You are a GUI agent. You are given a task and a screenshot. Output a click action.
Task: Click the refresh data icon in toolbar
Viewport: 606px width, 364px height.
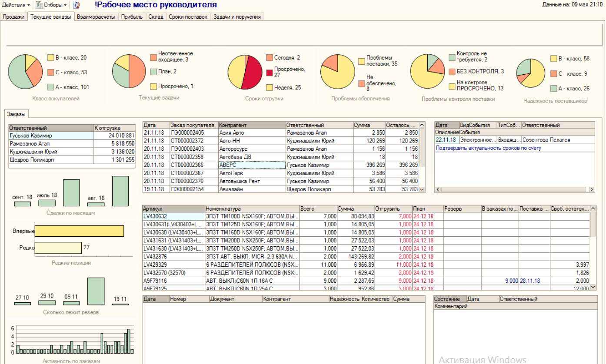77,5
